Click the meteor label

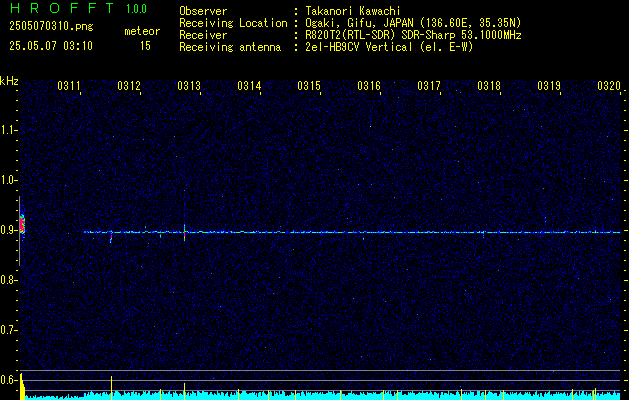click(x=142, y=31)
